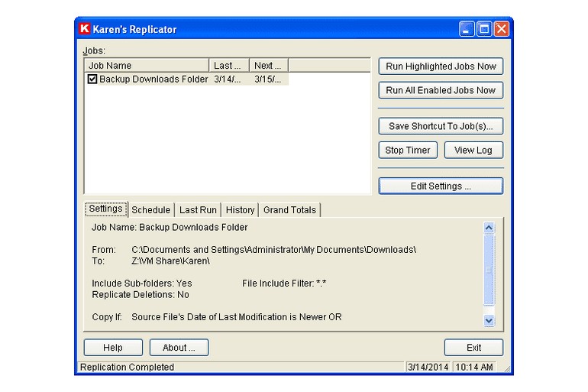Click the Exit button

pyautogui.click(x=473, y=348)
